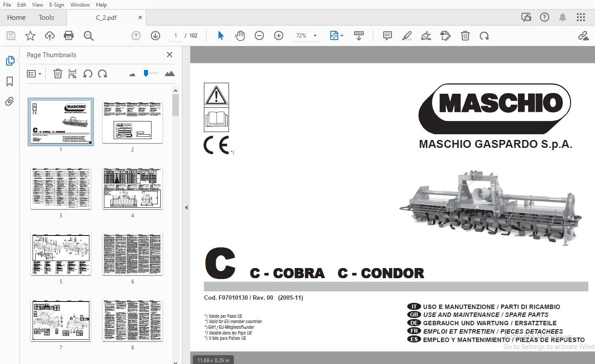The image size is (595, 364).
Task: Open the Edit menu
Action: point(21,4)
